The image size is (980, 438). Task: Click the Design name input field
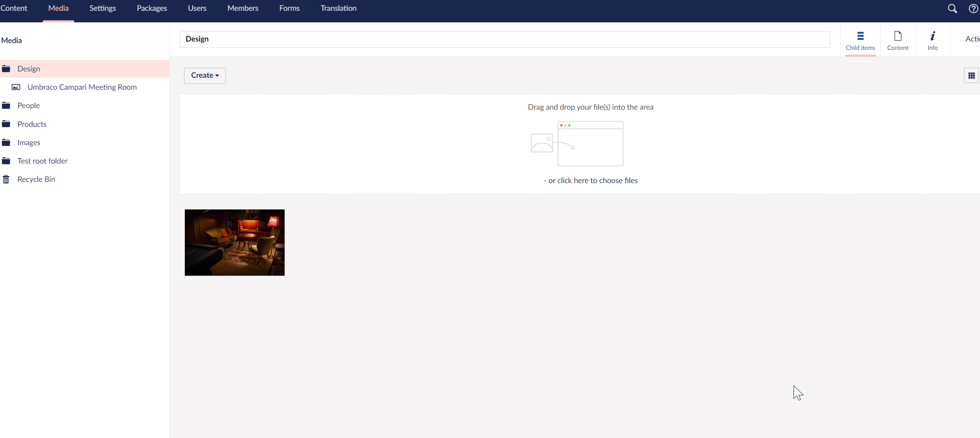[x=505, y=39]
